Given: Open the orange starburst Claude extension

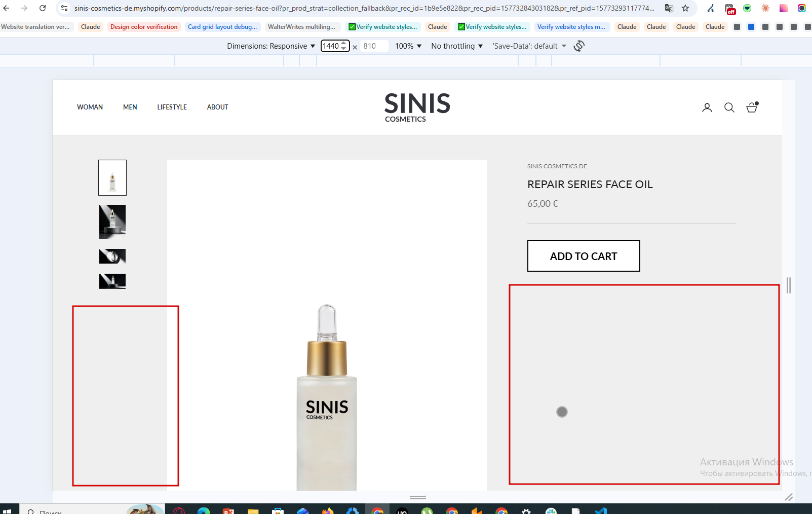Looking at the screenshot, I should tap(765, 8).
